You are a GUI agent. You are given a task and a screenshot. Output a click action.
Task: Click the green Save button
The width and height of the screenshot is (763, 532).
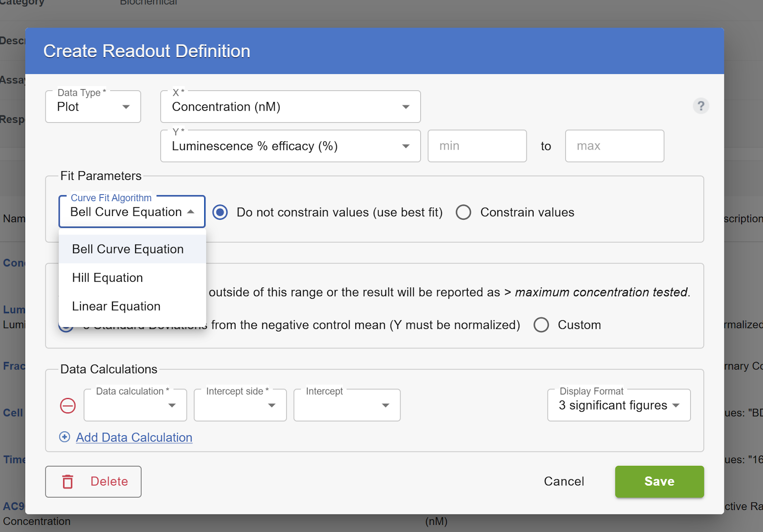click(659, 481)
